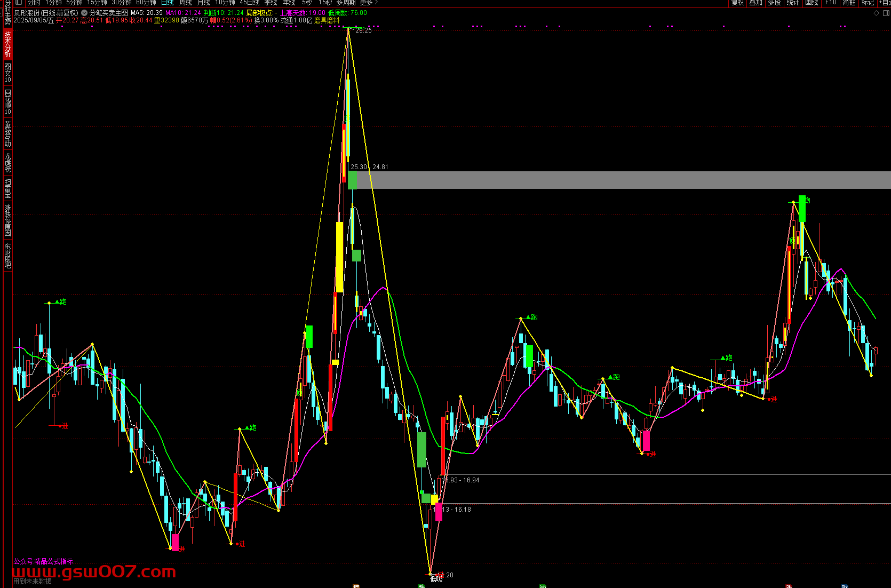This screenshot has height=588, width=891.
Task: Click the 低周数: 76.00 readout
Action: (348, 13)
